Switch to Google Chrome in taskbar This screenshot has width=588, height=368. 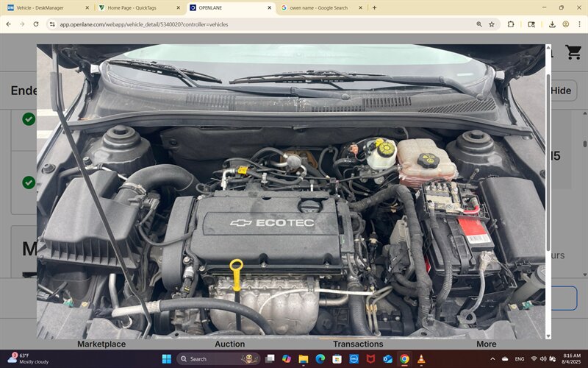[x=404, y=359]
